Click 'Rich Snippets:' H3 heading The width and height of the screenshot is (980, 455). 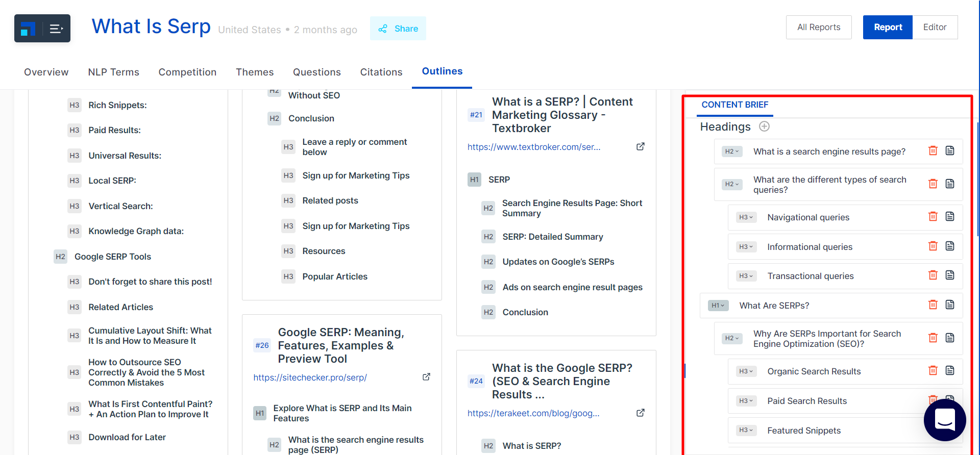117,105
